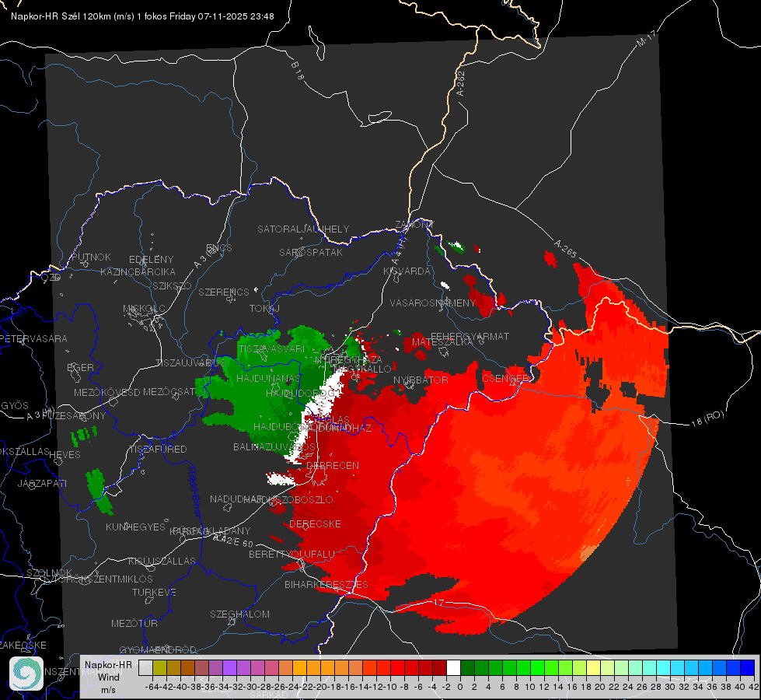Click the HAJDÚNÁNÁS city label
This screenshot has width=761, height=700.
click(x=268, y=378)
